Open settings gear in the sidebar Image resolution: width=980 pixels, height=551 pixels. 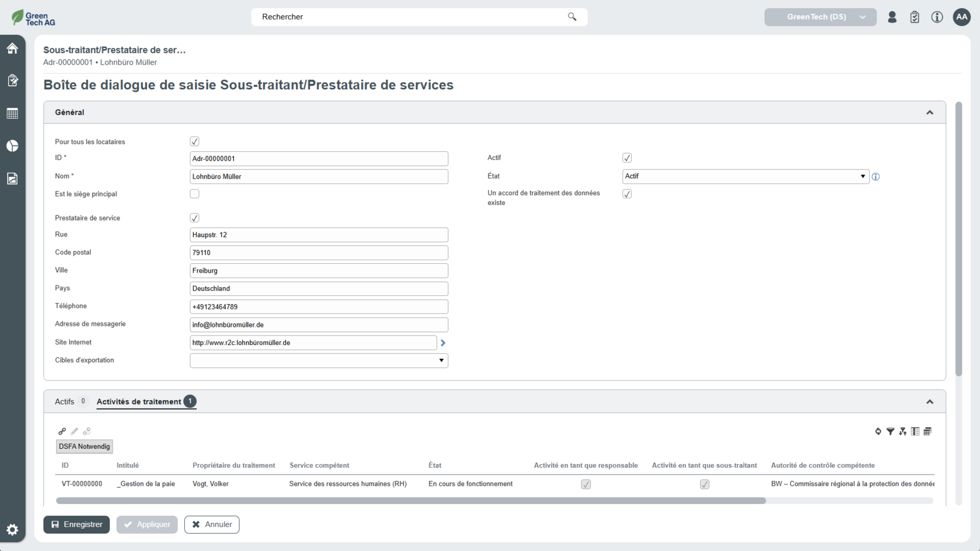click(12, 529)
